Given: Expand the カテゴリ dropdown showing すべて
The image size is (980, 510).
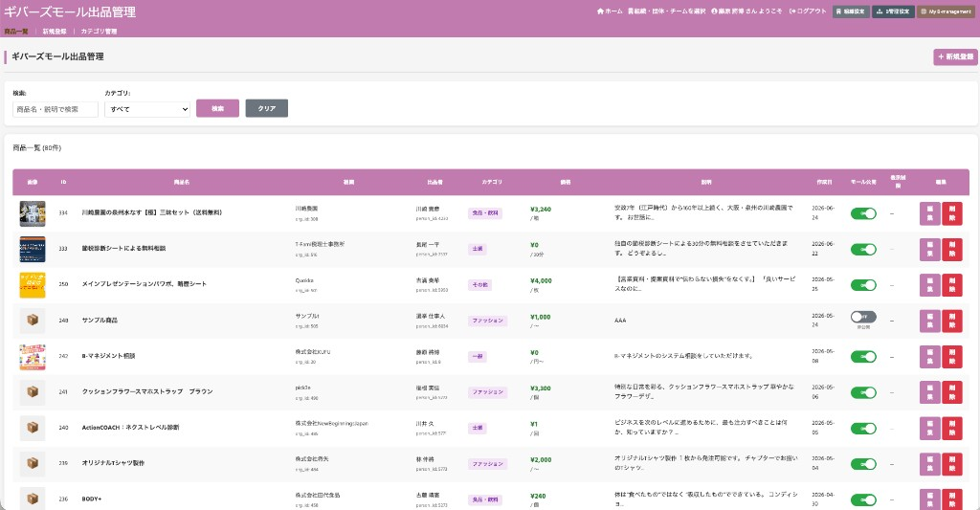Looking at the screenshot, I should [x=147, y=109].
